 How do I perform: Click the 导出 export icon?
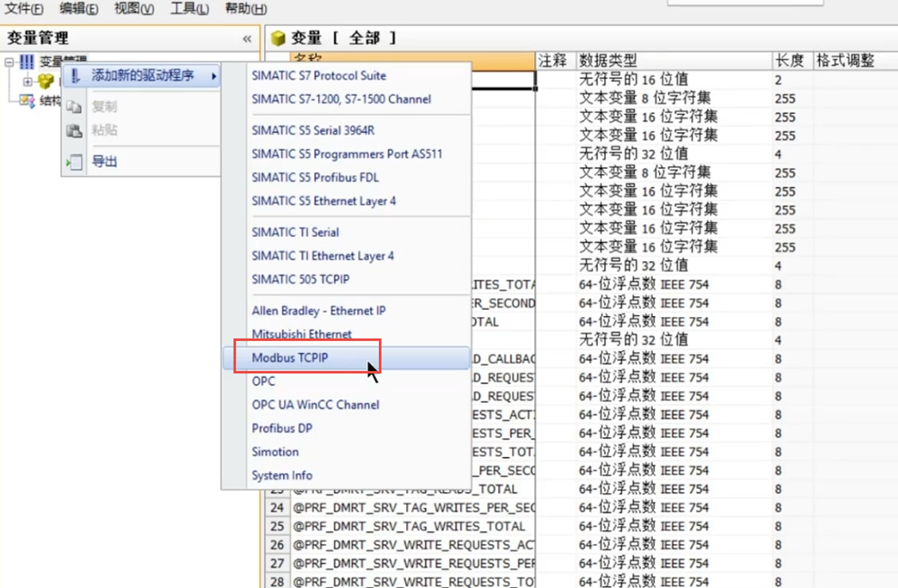pyautogui.click(x=75, y=162)
